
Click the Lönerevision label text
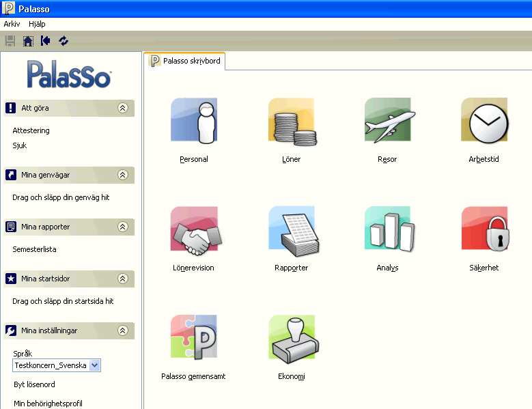193,268
